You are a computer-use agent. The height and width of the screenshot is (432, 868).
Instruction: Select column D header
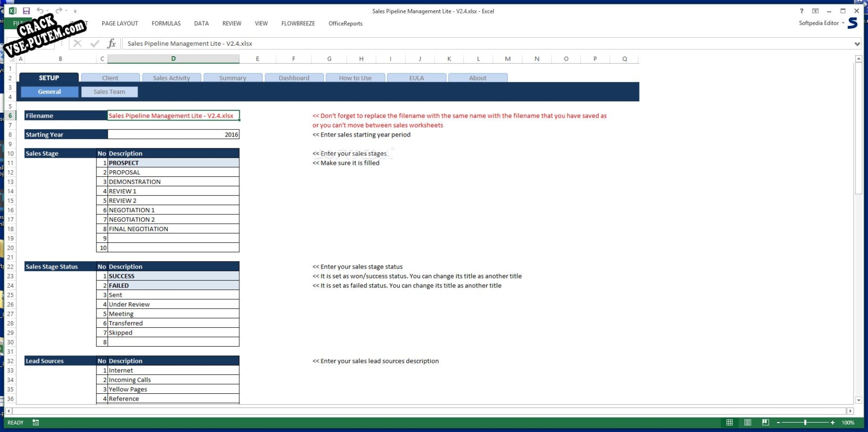point(173,59)
